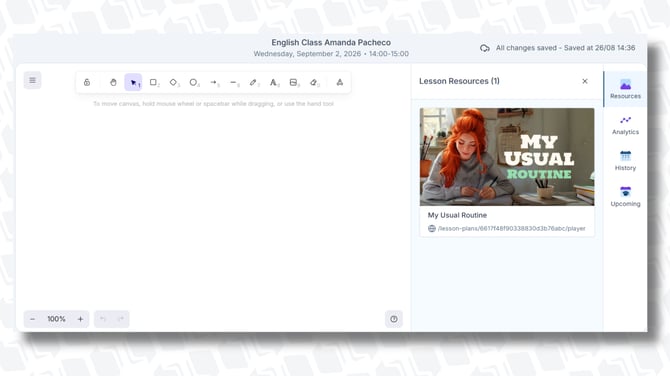Select the Eraser tool
670x376 pixels.
[314, 82]
